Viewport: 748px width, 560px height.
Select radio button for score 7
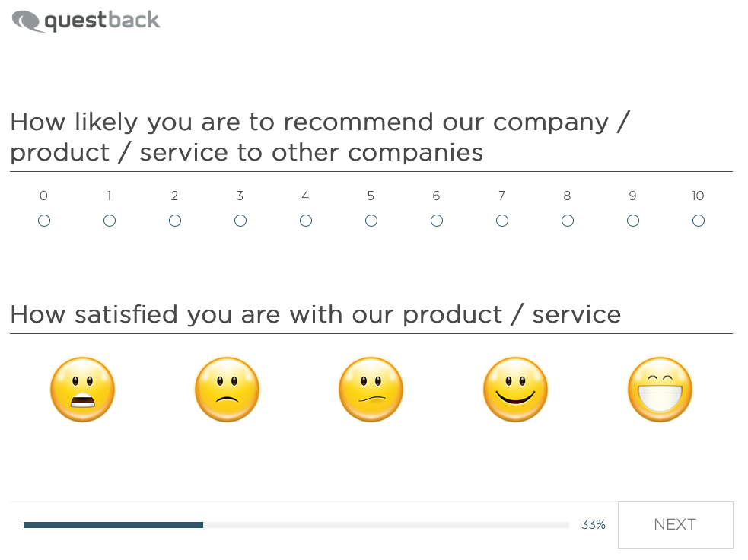click(x=502, y=221)
